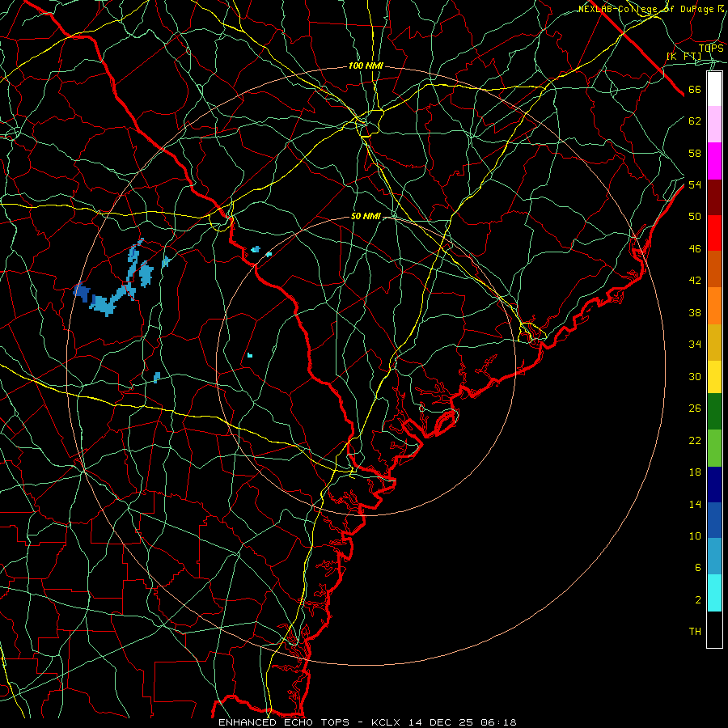Click the cyan swatch between 2 and 6
The image size is (728, 728).
coord(714,593)
